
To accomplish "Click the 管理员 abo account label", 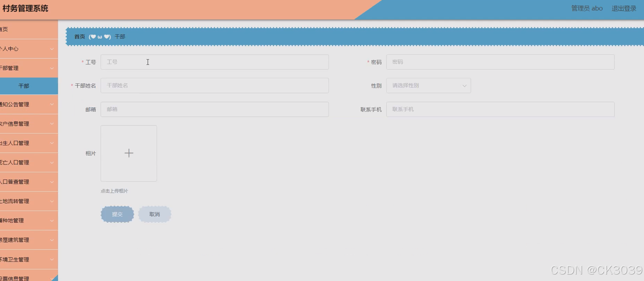I will tap(587, 8).
